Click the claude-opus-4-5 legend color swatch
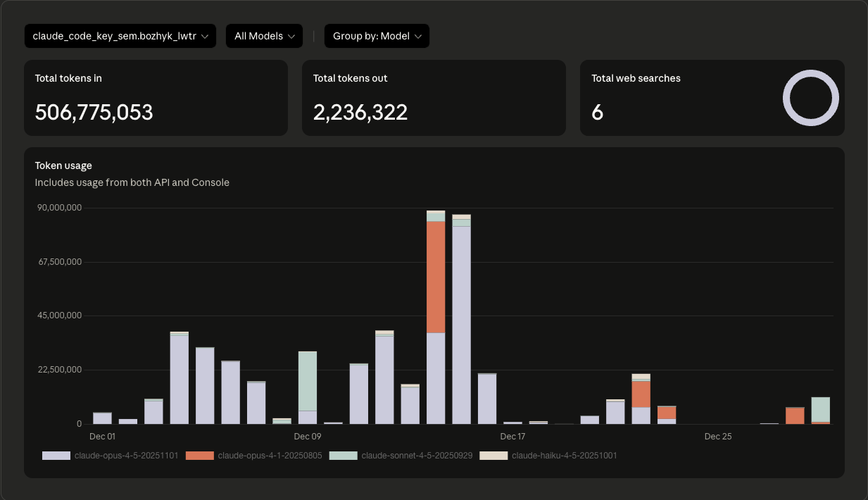The image size is (868, 500). (x=56, y=456)
